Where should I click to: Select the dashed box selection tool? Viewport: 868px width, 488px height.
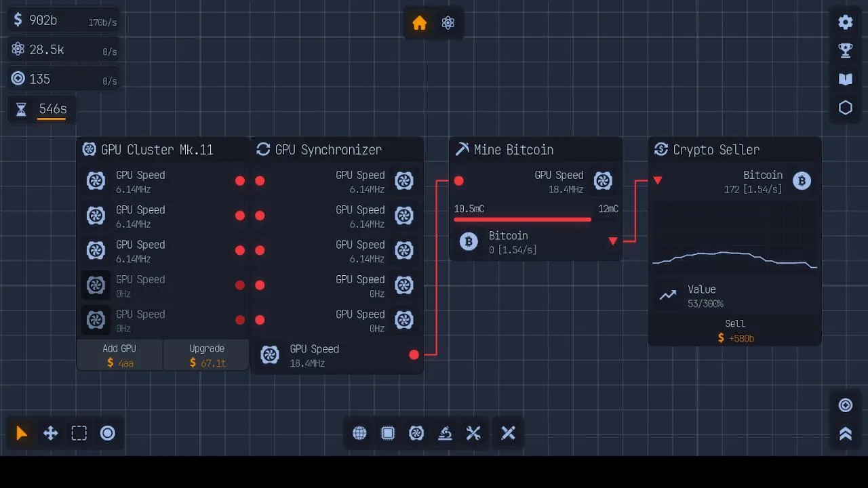[x=79, y=433]
